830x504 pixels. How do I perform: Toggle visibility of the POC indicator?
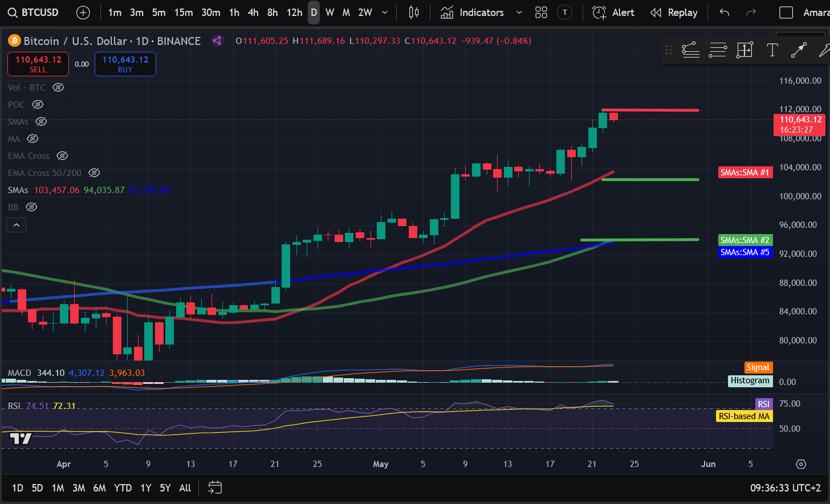38,104
